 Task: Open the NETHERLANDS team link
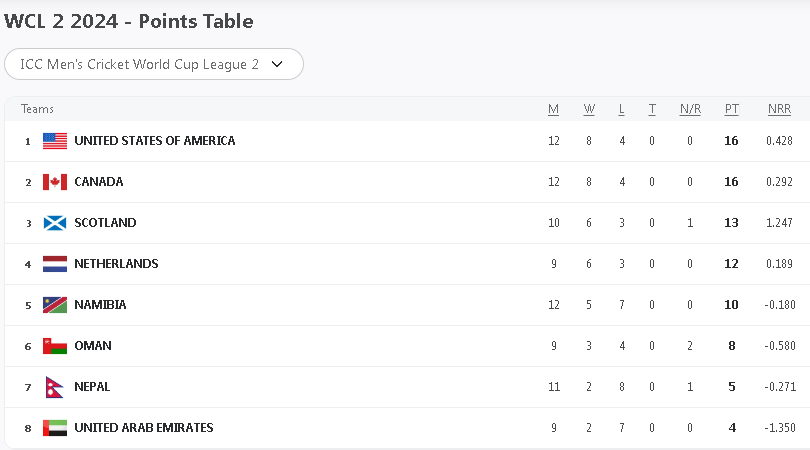pos(116,264)
